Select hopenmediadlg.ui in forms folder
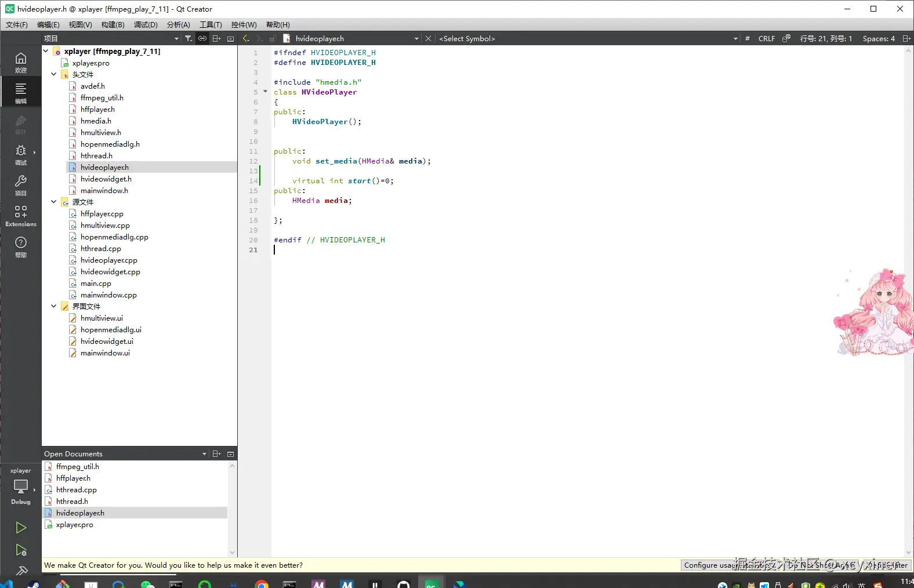The width and height of the screenshot is (914, 588). [111, 329]
